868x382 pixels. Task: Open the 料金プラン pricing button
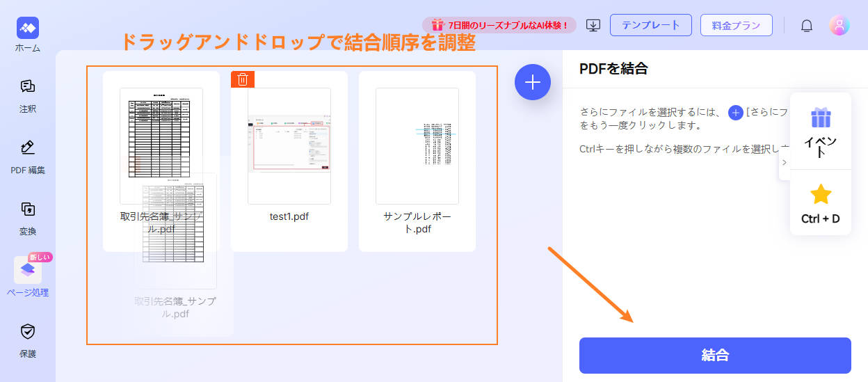pyautogui.click(x=737, y=25)
